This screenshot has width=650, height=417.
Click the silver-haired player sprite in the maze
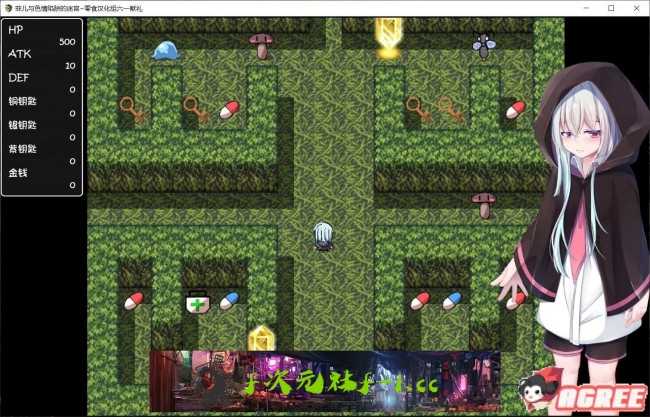click(324, 237)
